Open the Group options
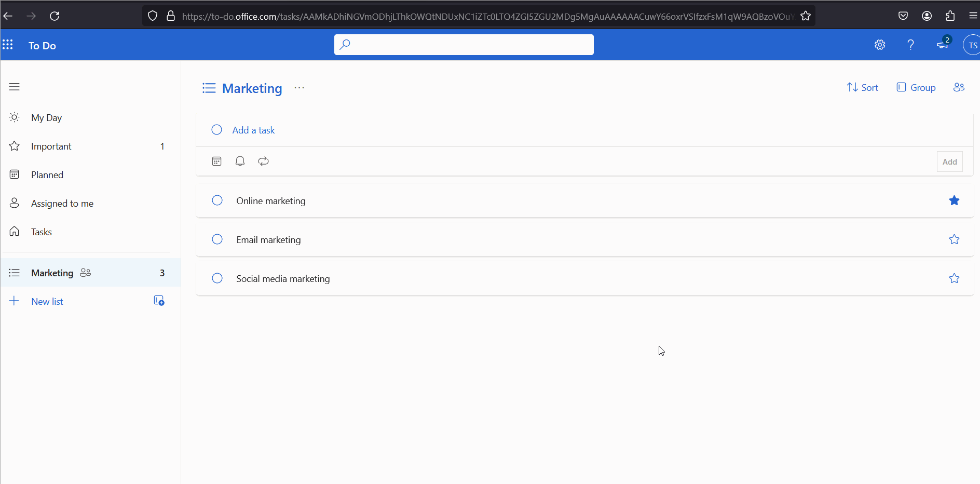 [916, 87]
